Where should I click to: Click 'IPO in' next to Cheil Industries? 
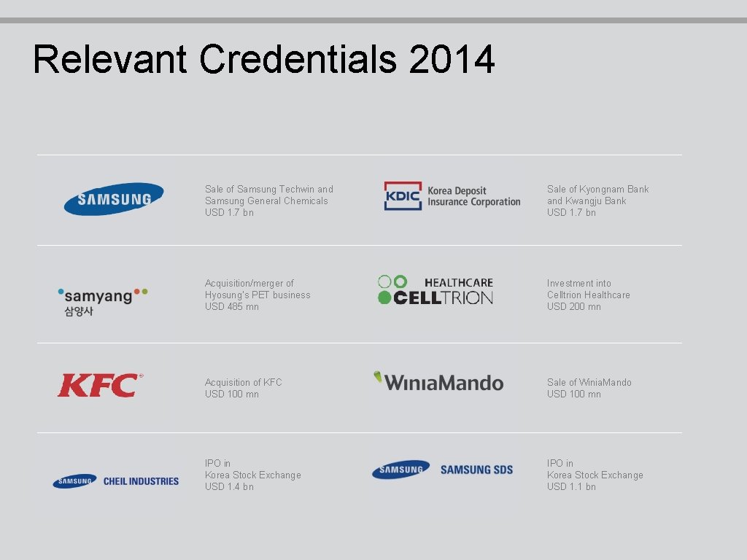(x=217, y=463)
